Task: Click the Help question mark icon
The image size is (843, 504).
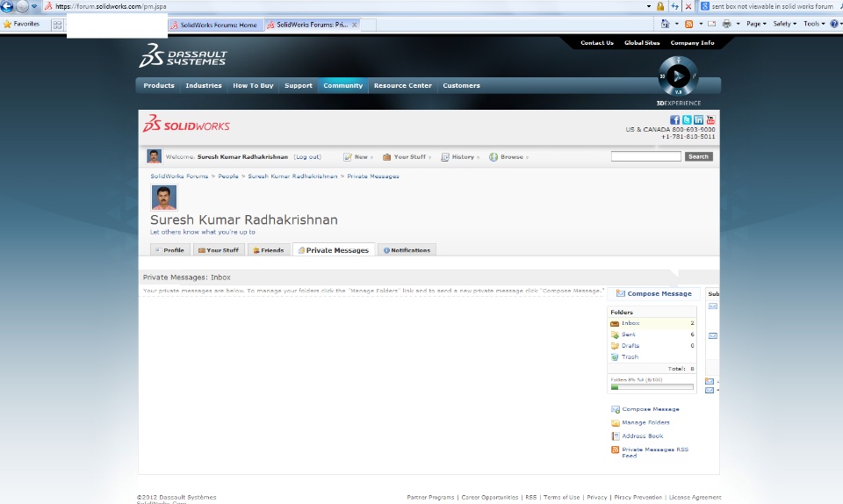Action: point(834,24)
